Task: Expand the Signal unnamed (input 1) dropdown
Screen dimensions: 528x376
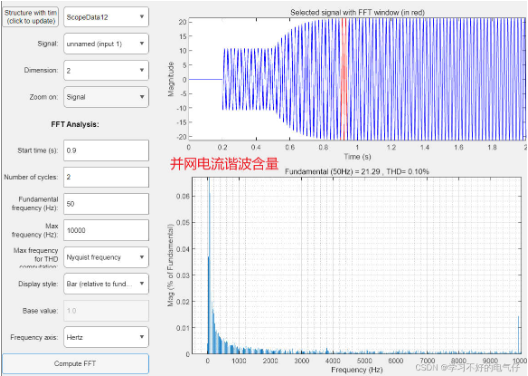Action: click(x=106, y=44)
